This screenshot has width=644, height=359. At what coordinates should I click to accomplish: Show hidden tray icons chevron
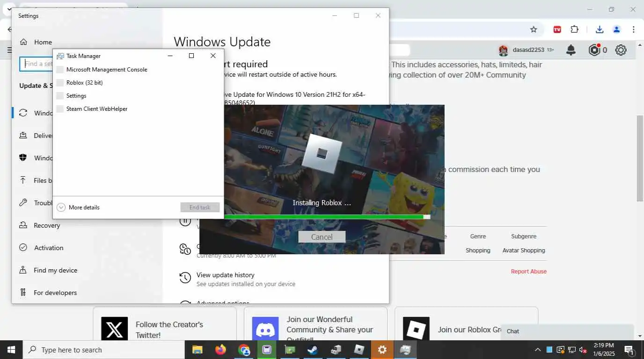click(x=538, y=350)
